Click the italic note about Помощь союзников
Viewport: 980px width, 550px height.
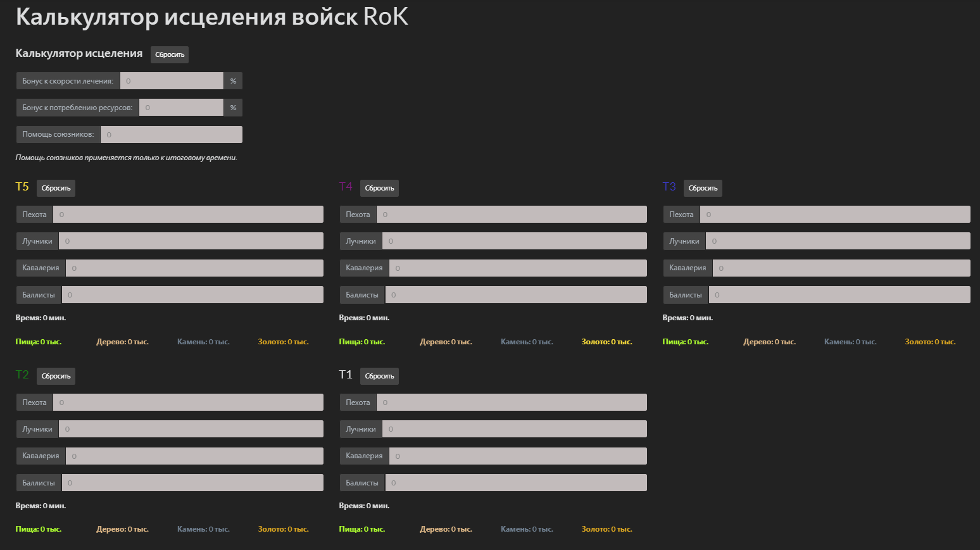coord(126,158)
